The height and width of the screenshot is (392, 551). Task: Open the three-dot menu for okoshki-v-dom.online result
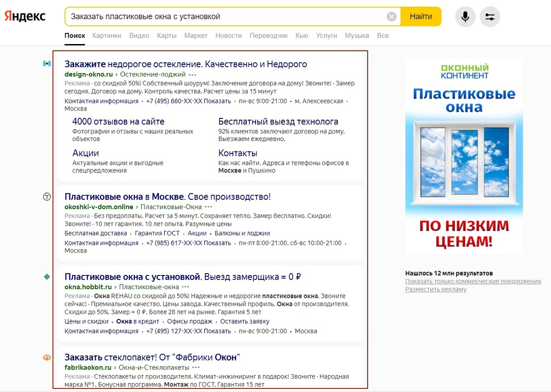208,207
